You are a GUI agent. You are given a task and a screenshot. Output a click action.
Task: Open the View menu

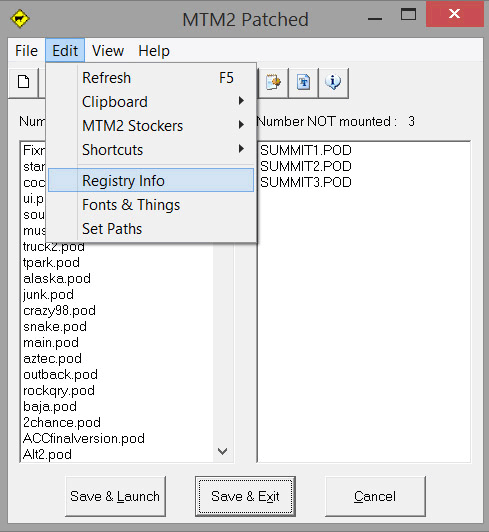(108, 51)
